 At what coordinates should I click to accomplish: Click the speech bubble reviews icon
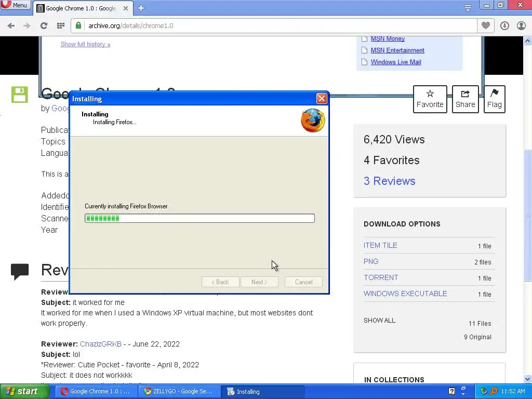pyautogui.click(x=20, y=271)
